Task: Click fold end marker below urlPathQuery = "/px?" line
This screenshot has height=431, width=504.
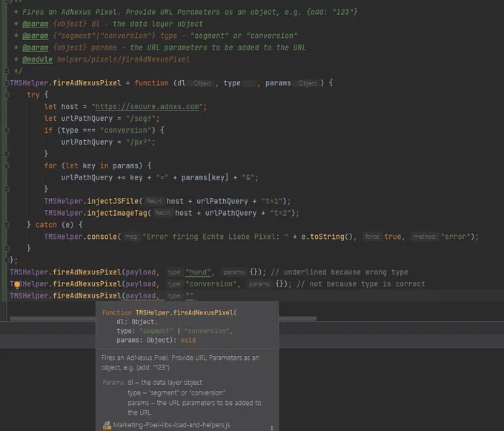Action: (7, 154)
